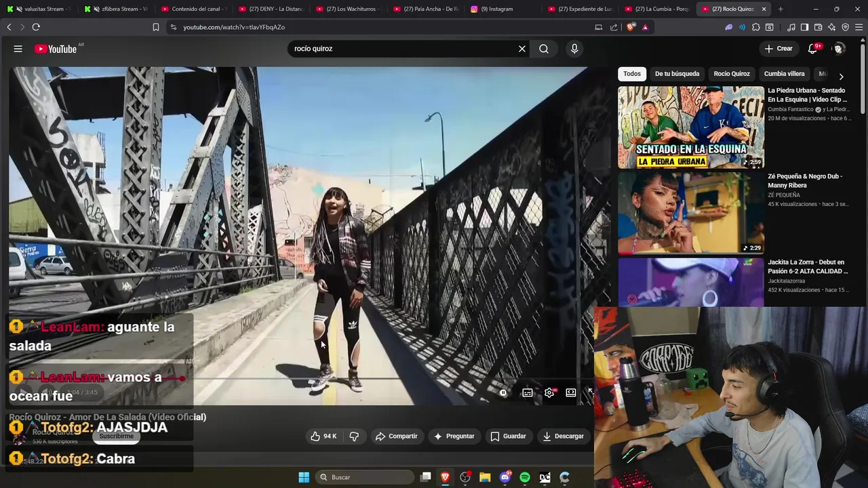Viewport: 868px width, 488px height.
Task: Run search with the magnifier button
Action: [x=544, y=49]
